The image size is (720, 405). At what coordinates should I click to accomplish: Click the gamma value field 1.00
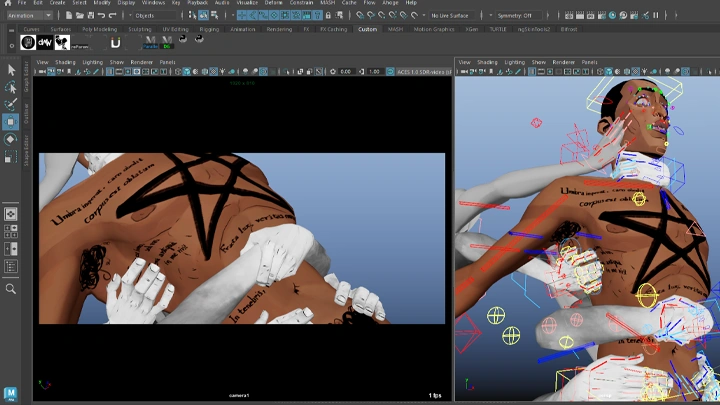pos(374,72)
